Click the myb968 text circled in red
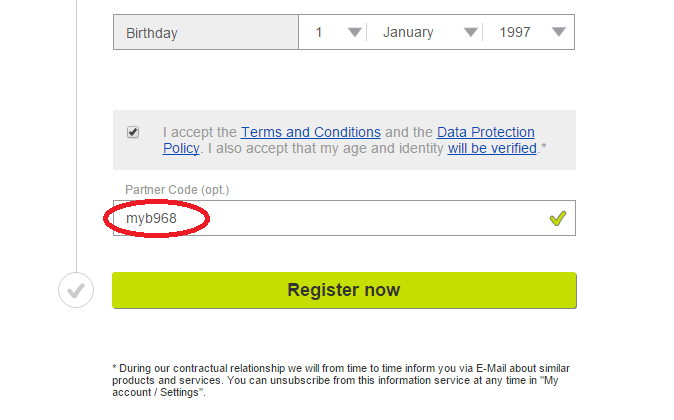 [151, 218]
